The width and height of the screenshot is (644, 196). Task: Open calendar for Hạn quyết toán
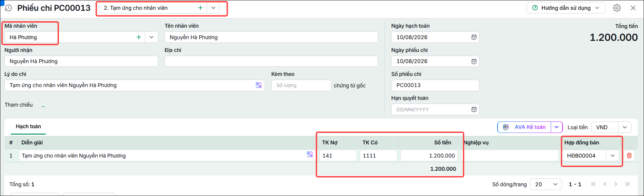pyautogui.click(x=474, y=109)
